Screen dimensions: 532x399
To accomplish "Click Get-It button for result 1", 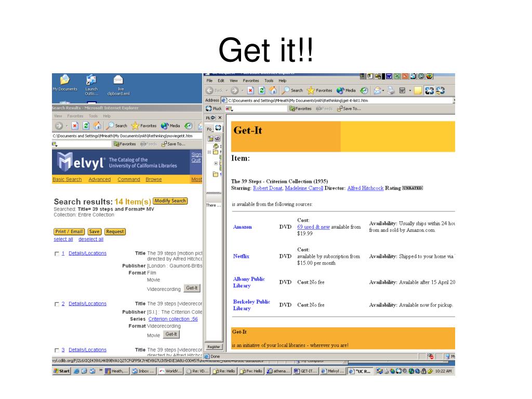I will coord(192,288).
